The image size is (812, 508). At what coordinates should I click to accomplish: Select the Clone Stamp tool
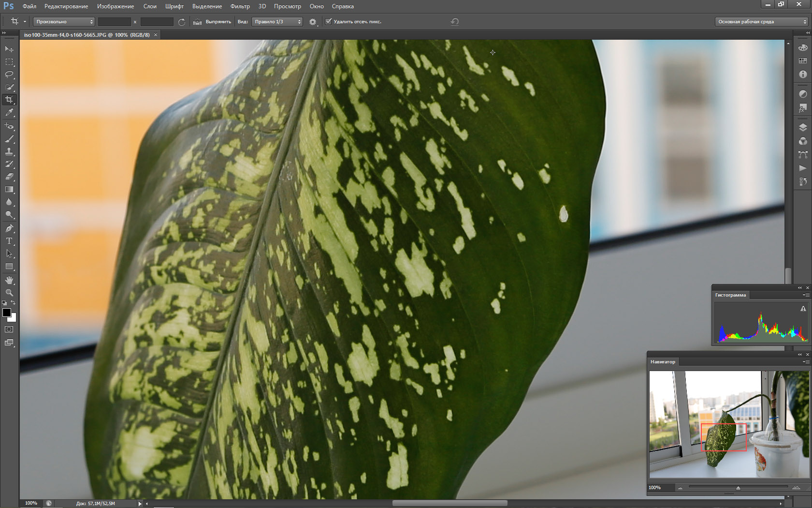[x=9, y=151]
